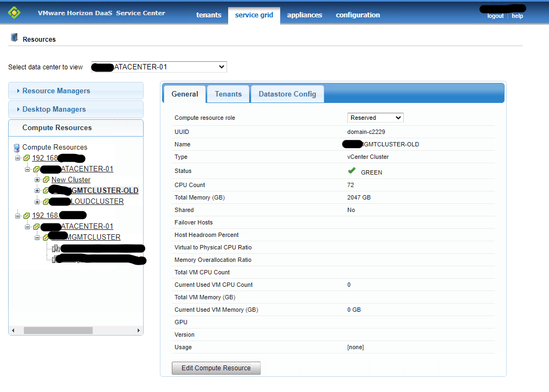The image size is (549, 392).
Task: Click the DATACENTER-01 icon directly below CLOUDCLUSTER's server
Action: click(x=36, y=227)
